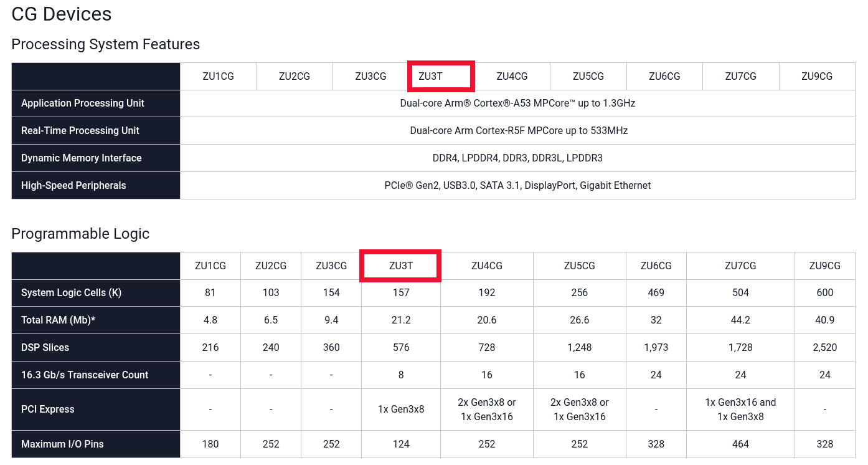The width and height of the screenshot is (868, 465).
Task: Click System Logic Cells value 600
Action: point(825,293)
